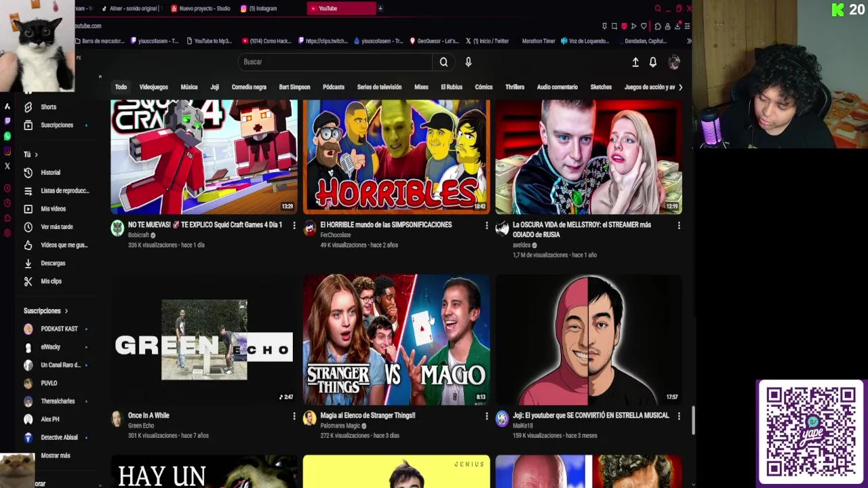Select the Bart Simpson filter chip

[x=294, y=87]
